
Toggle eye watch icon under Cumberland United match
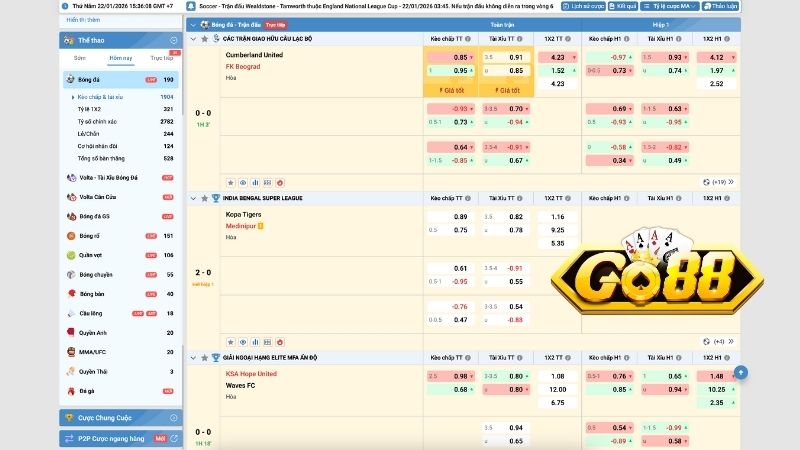(x=243, y=183)
